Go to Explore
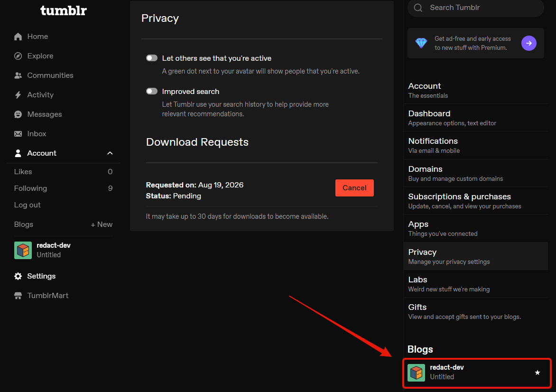Image resolution: width=556 pixels, height=392 pixels. coord(40,56)
